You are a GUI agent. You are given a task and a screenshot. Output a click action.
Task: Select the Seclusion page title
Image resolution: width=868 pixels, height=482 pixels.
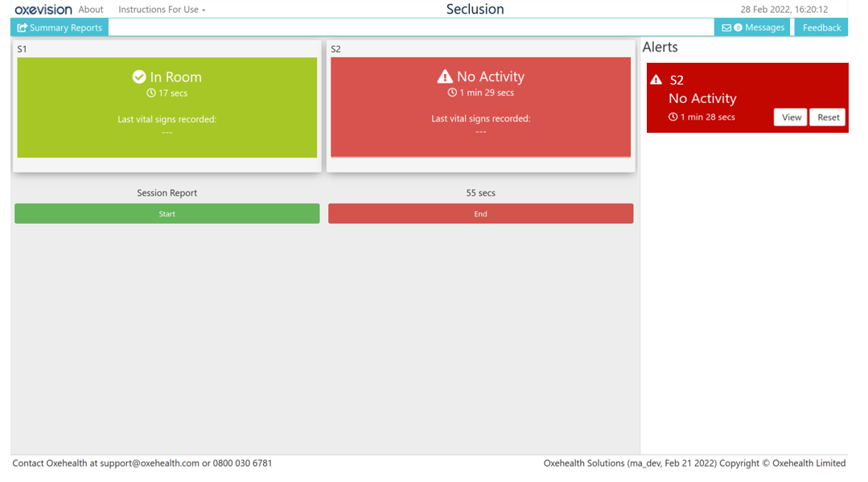(x=475, y=9)
